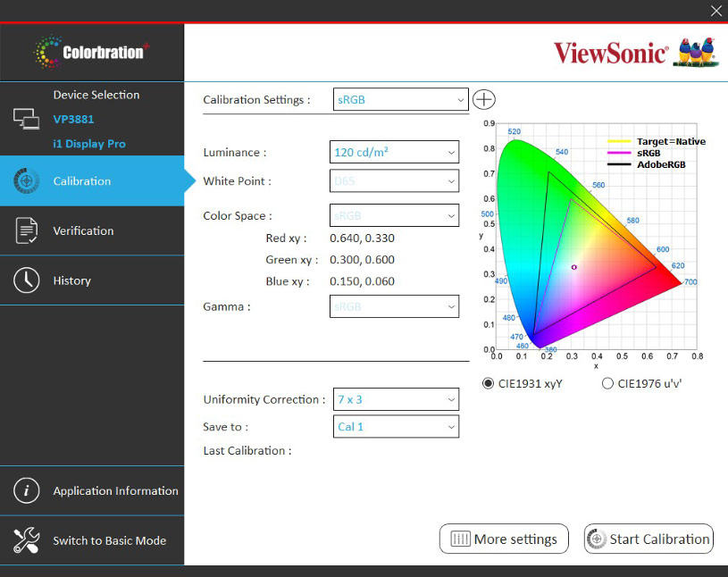Switch to the Calibration section

pos(92,180)
